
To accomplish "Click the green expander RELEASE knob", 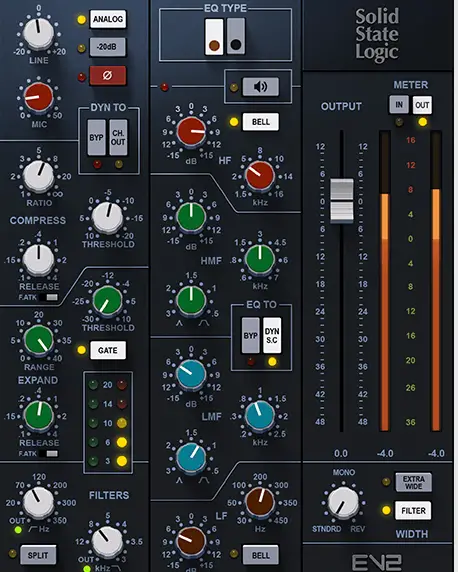I will click(38, 416).
